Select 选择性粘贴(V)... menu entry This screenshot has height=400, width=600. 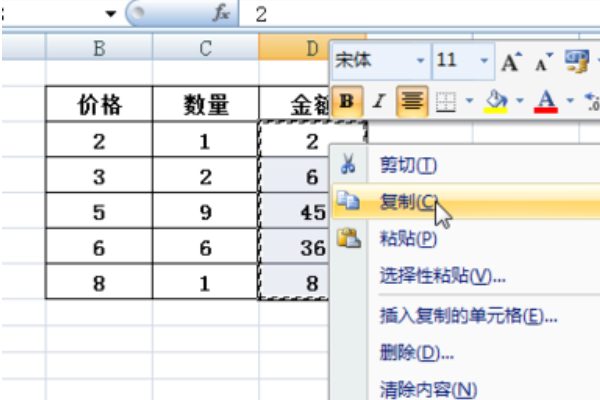coord(466,275)
